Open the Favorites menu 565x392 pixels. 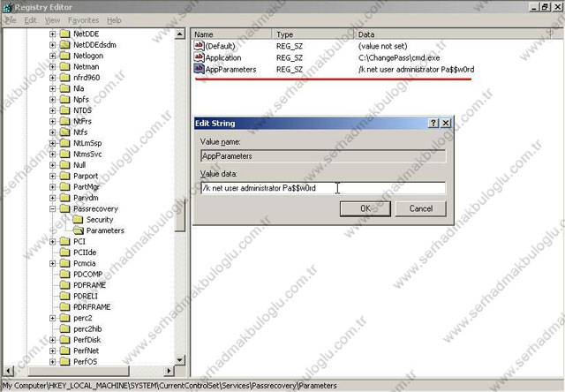(x=86, y=19)
